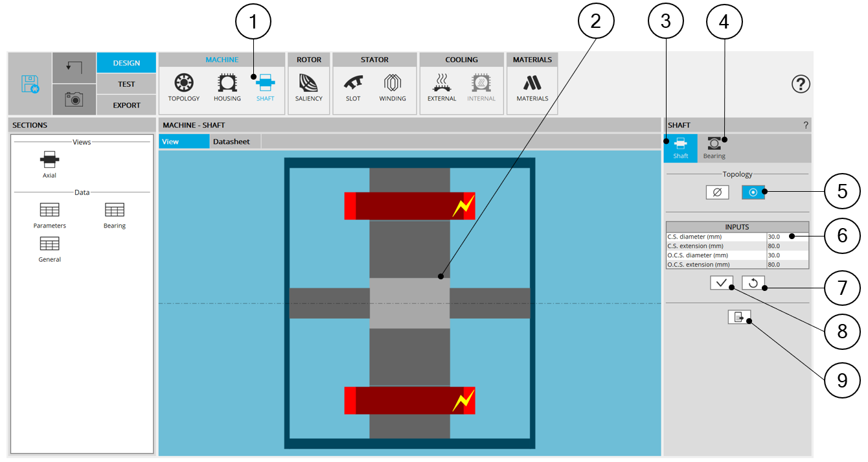Open the Materials icon
Viewport: 868px width, 462px height.
532,87
